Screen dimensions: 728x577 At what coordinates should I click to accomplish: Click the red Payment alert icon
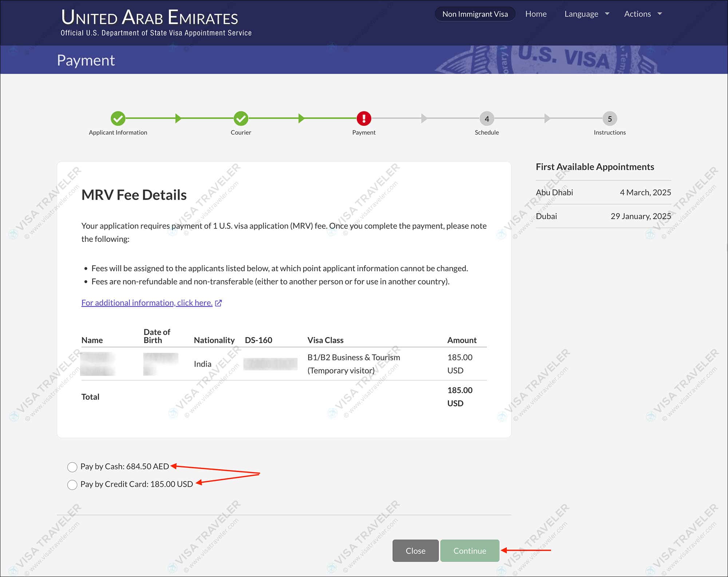click(x=364, y=118)
